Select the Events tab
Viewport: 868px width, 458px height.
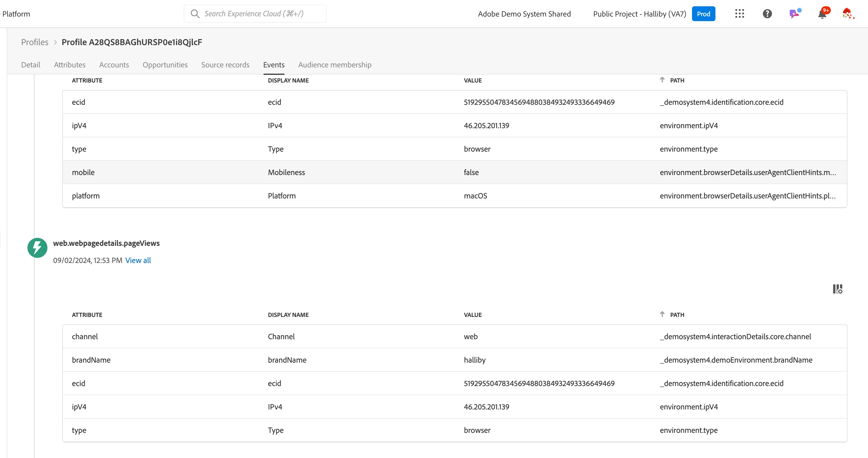tap(274, 65)
